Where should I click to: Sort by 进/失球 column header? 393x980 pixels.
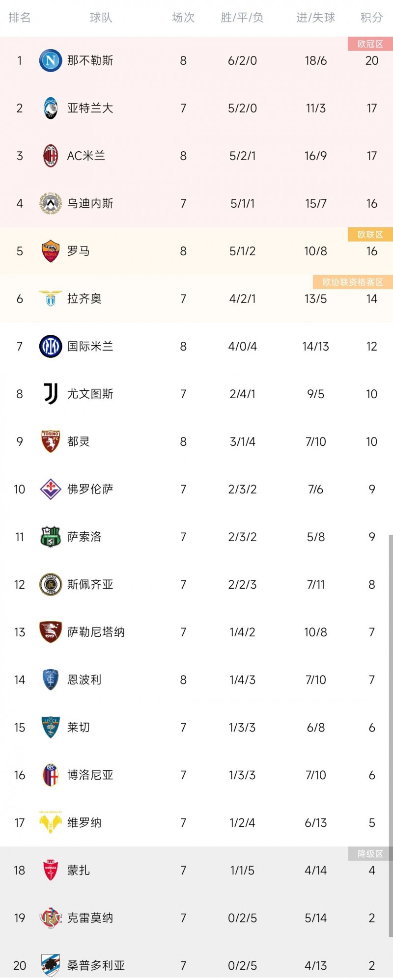tap(315, 18)
